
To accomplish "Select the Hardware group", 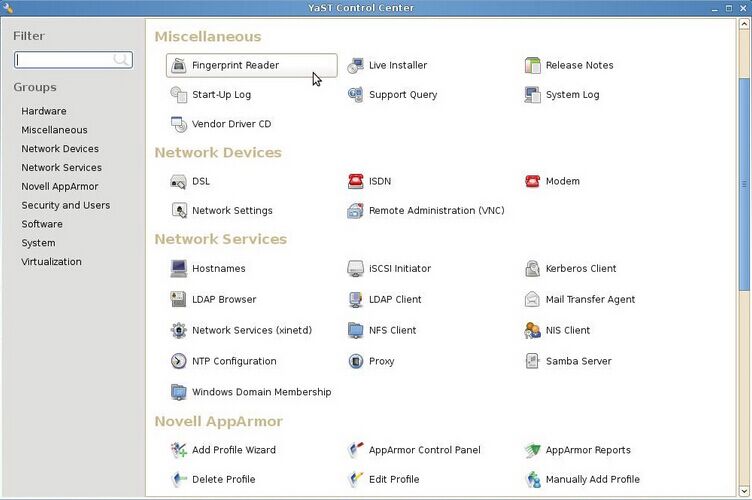I will [44, 111].
